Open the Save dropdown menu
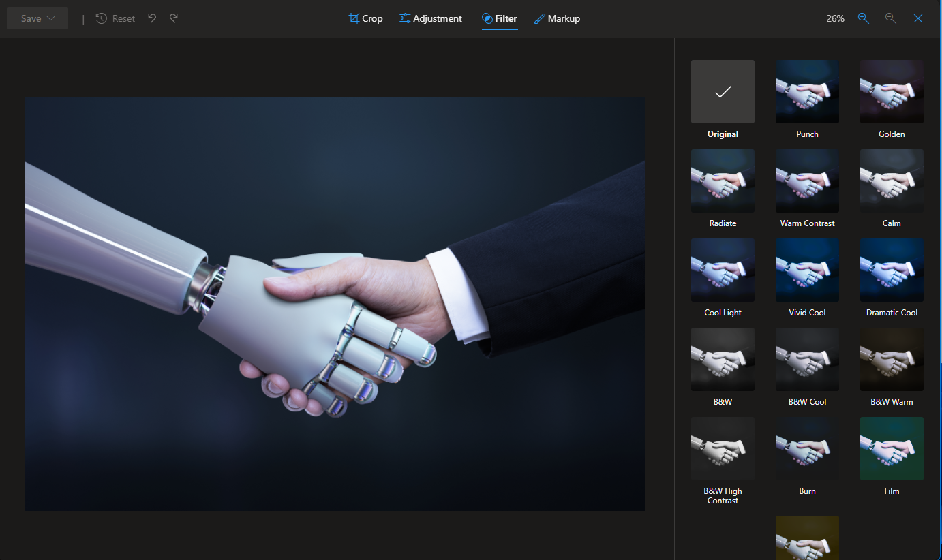The height and width of the screenshot is (560, 942). point(37,18)
